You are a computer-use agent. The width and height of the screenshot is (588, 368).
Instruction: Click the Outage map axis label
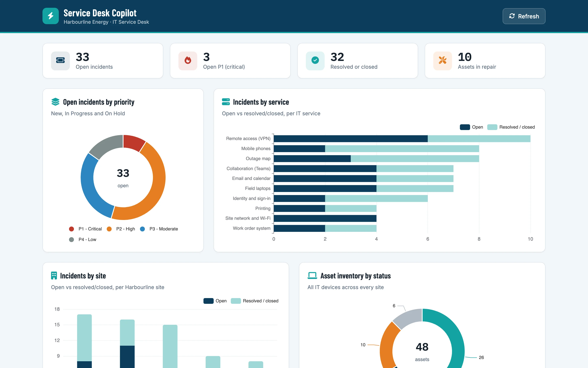(x=258, y=159)
